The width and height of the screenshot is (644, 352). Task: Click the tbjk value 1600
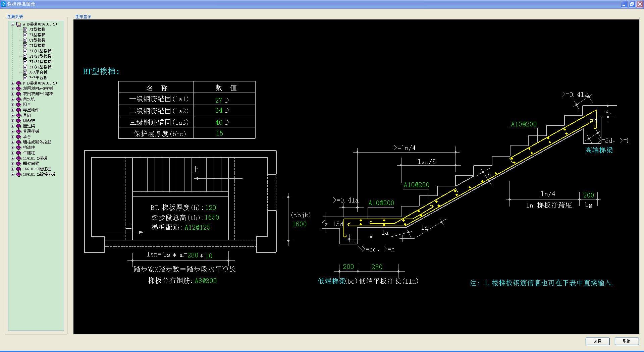point(299,224)
